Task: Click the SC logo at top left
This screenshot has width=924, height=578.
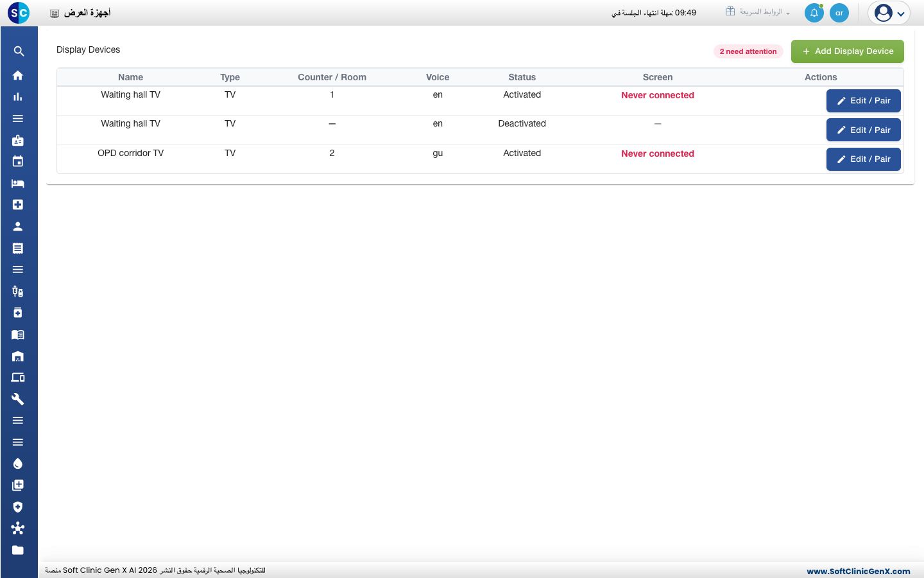Action: (19, 12)
